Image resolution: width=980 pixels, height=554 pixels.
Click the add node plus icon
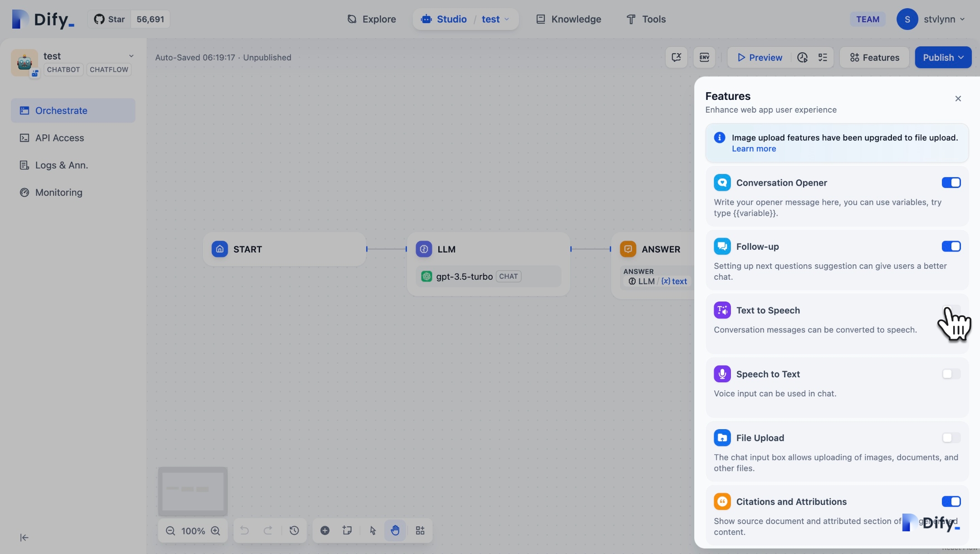coord(325,531)
